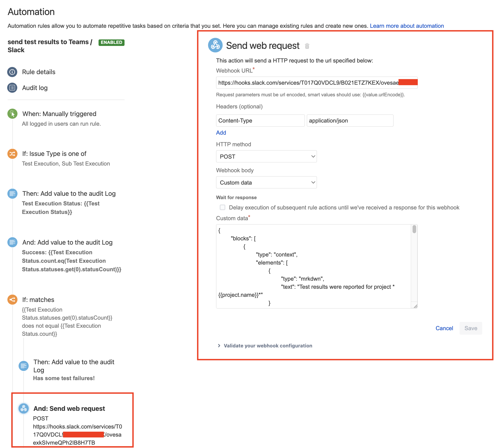Screen dimensions: 499x448
Task: Click the Rule details info icon
Action: [x=12, y=72]
